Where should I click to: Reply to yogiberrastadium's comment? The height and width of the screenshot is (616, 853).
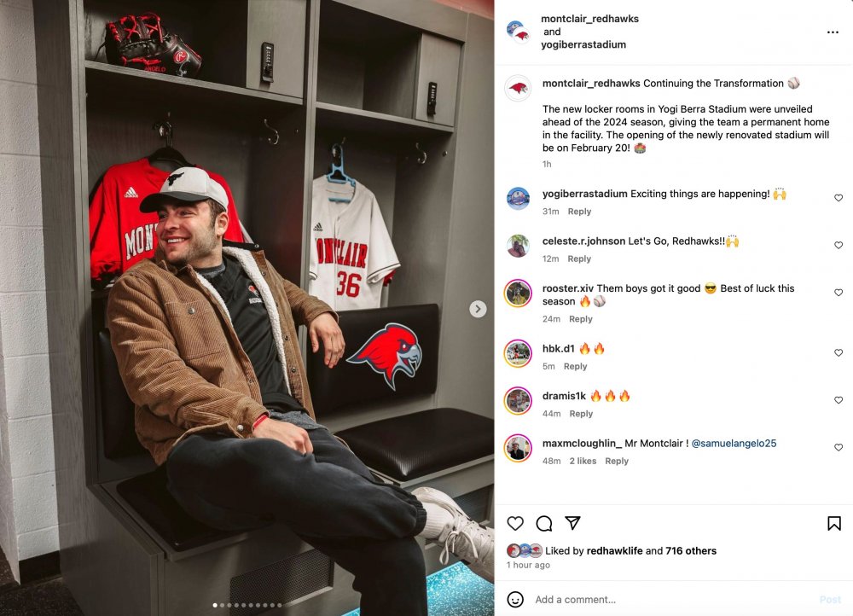(579, 212)
